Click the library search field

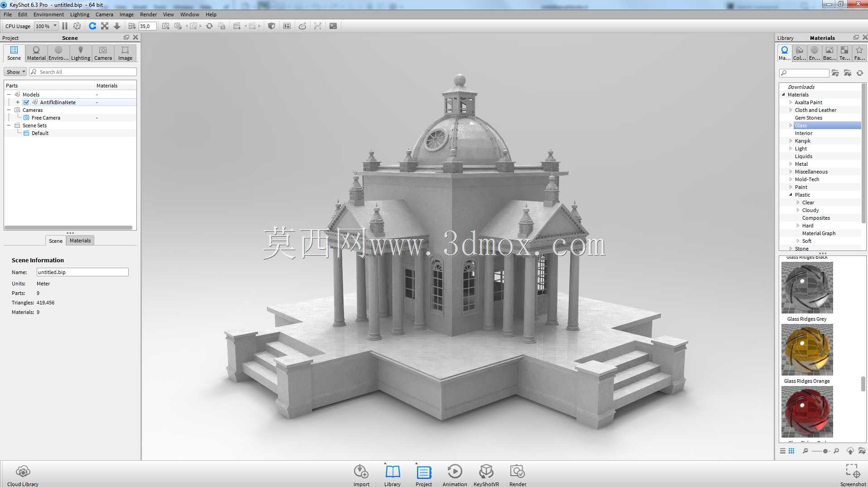[x=804, y=73]
